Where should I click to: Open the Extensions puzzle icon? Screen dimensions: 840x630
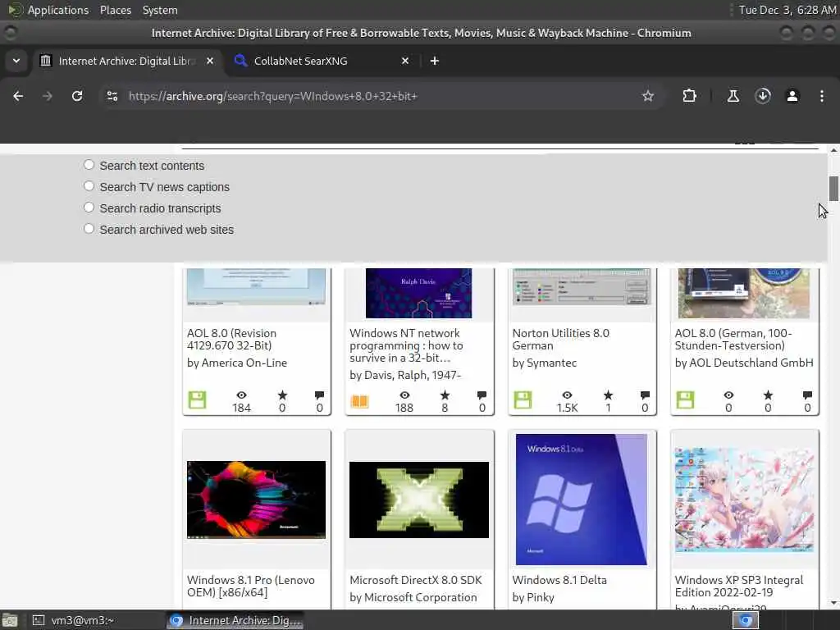click(689, 96)
